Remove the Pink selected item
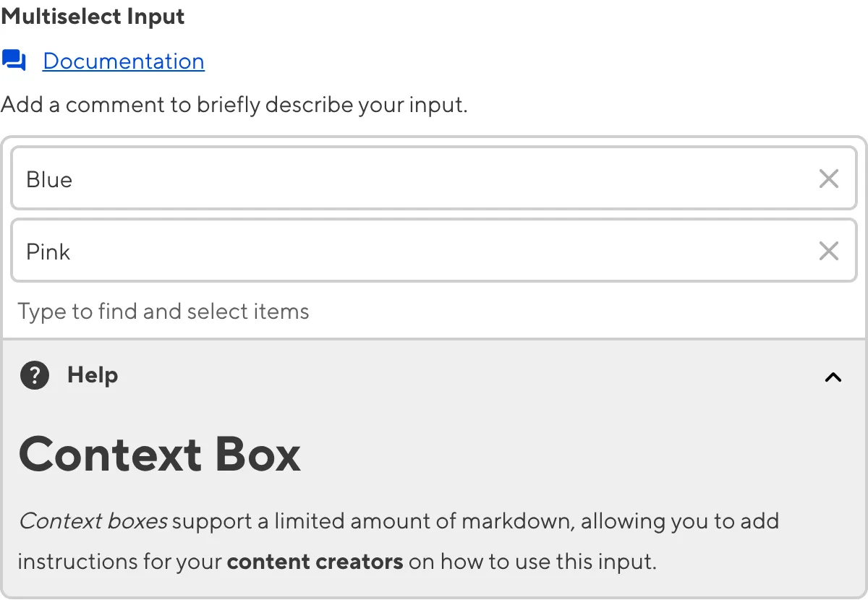Viewport: 868px width, 600px height. [828, 251]
